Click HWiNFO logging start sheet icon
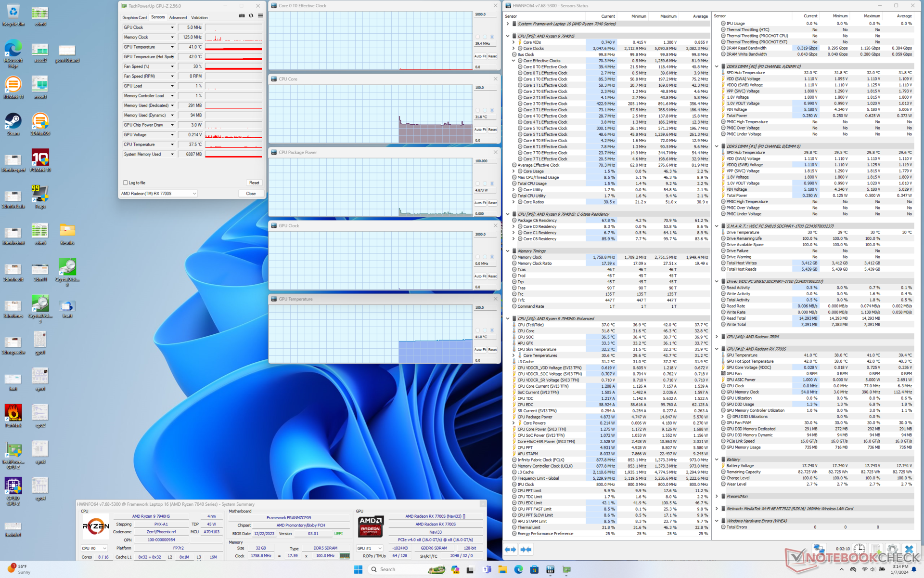Viewport: 924px width, 578px height. coord(875,549)
